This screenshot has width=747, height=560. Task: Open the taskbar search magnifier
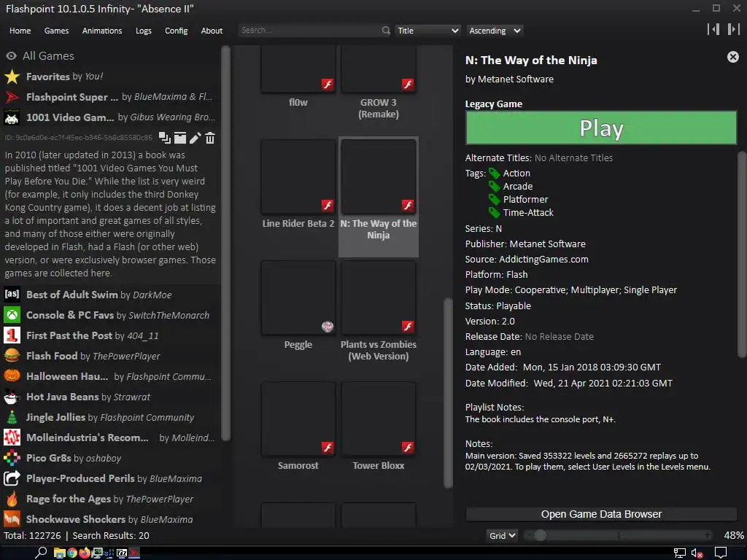tap(41, 553)
